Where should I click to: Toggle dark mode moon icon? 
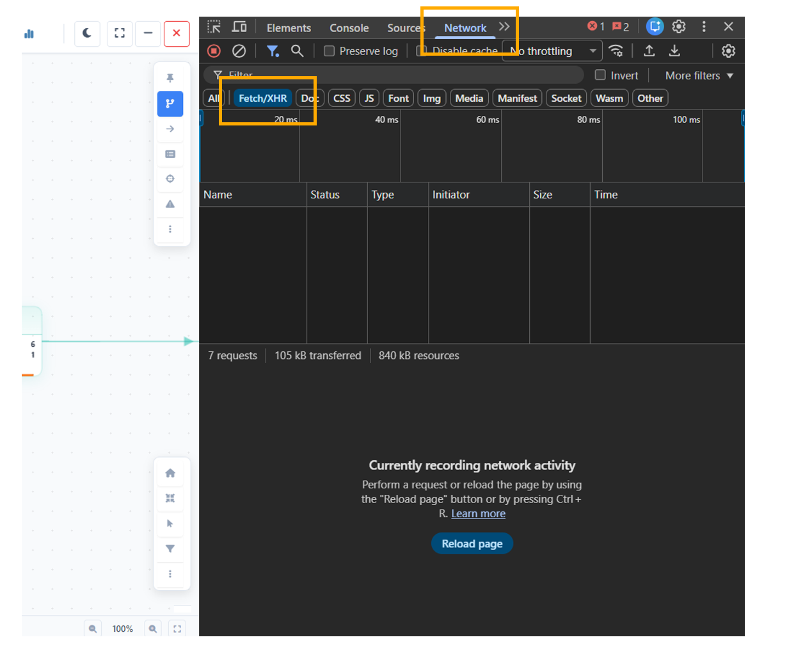87,33
